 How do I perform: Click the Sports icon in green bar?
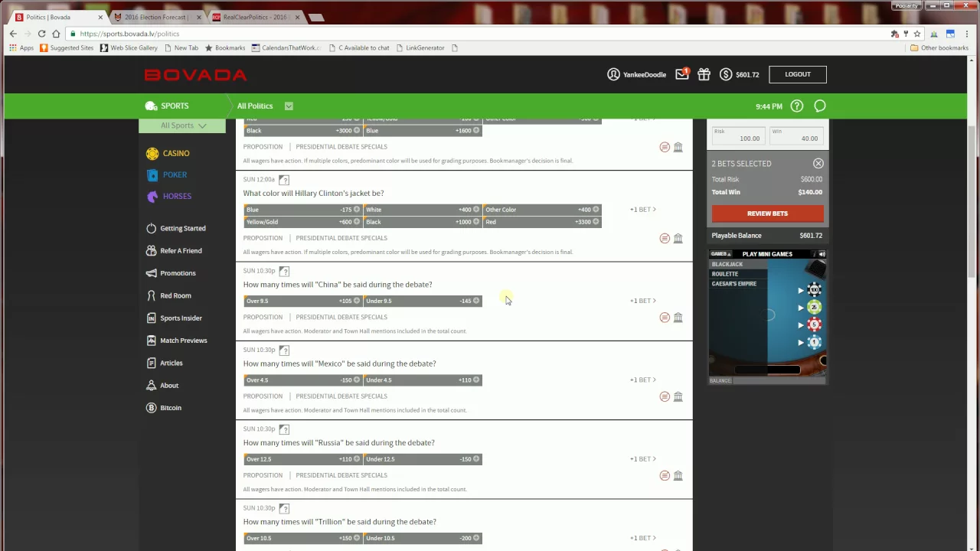[151, 106]
